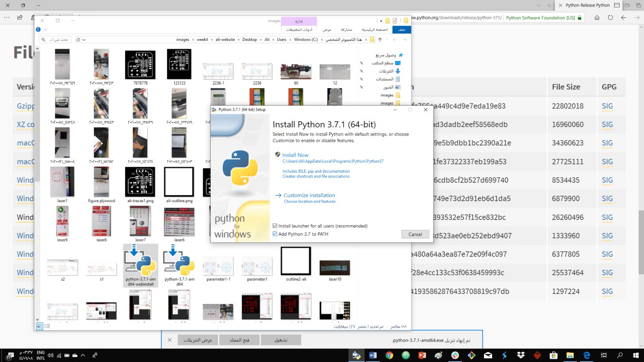The height and width of the screenshot is (362, 644).
Task: Open the Edge settings and more menu
Action: tap(6, 17)
